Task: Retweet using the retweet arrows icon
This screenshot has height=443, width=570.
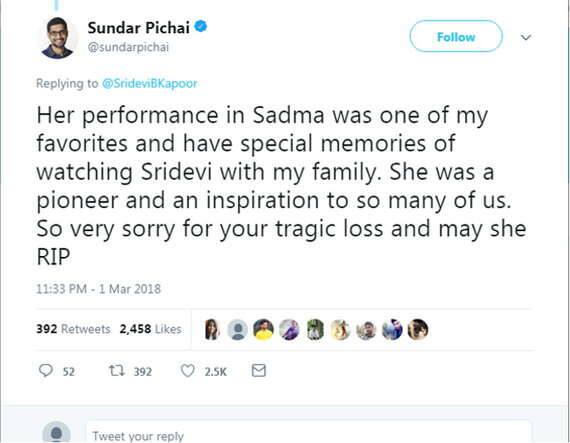Action: tap(117, 371)
